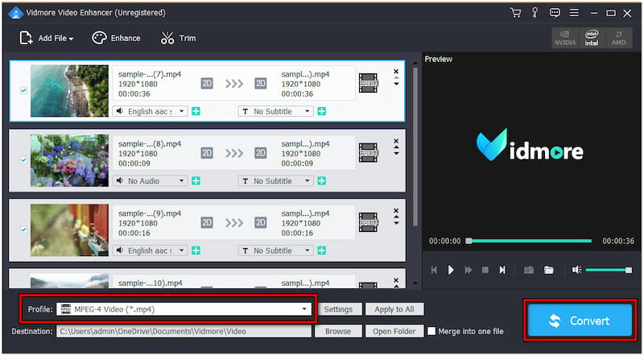This screenshot has height=356, width=644.
Task: Take a snapshot with the camera icon
Action: tap(529, 270)
